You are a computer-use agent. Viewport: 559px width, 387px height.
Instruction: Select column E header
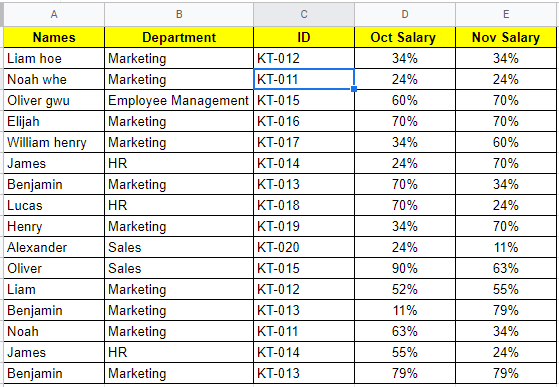506,14
